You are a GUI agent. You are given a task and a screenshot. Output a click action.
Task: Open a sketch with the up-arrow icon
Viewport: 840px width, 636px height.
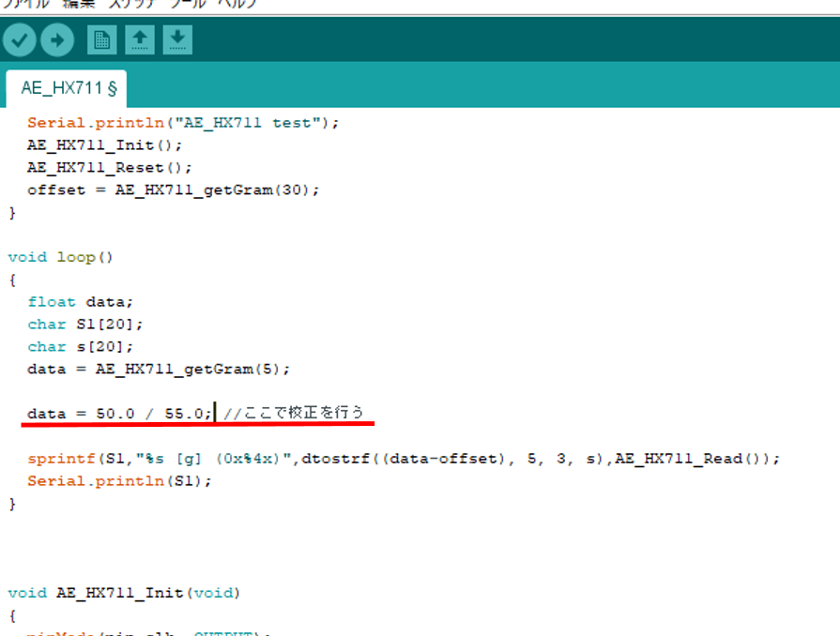[x=140, y=39]
